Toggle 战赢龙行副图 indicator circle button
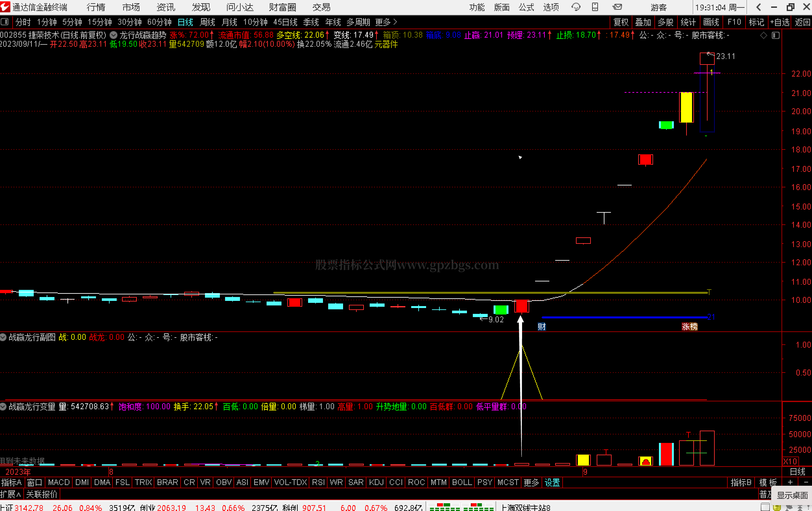Screen dimensions: 812x511 pyautogui.click(x=3, y=337)
